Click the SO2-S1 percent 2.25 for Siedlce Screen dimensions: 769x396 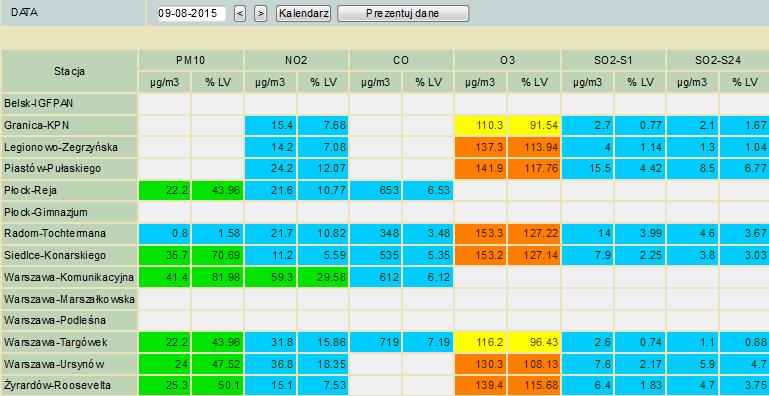pos(640,255)
